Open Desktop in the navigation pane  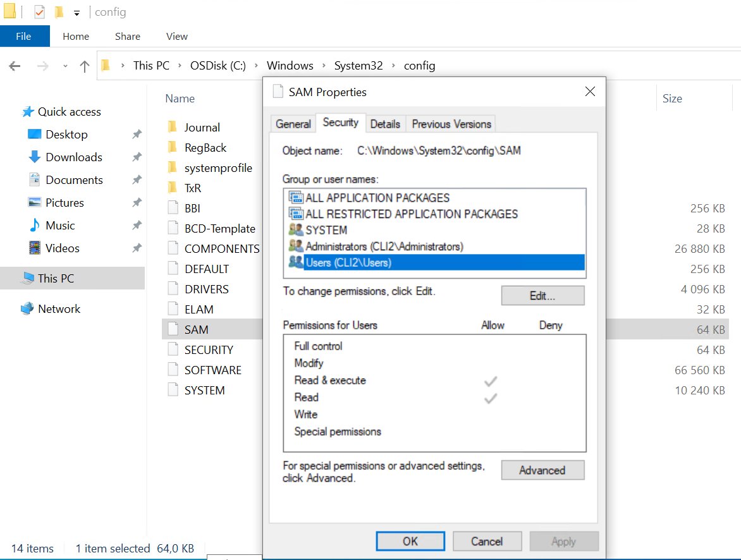coord(66,134)
